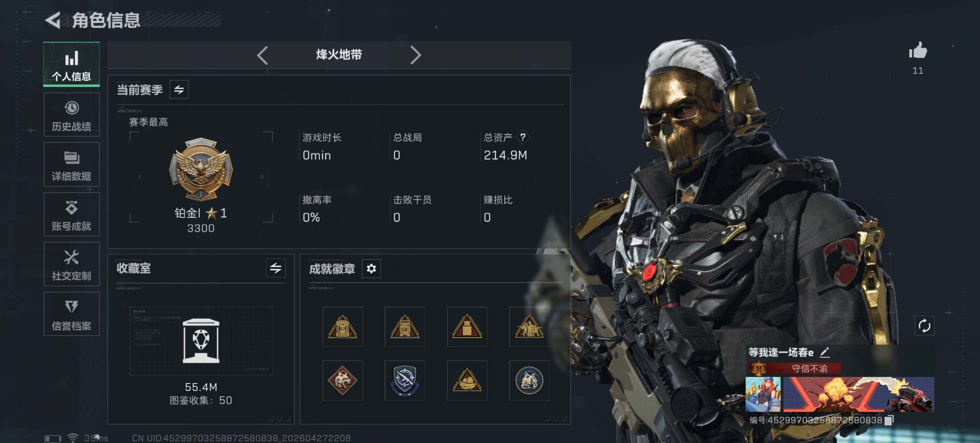
Task: Rotate the character model with the refresh icon
Action: coord(924,325)
